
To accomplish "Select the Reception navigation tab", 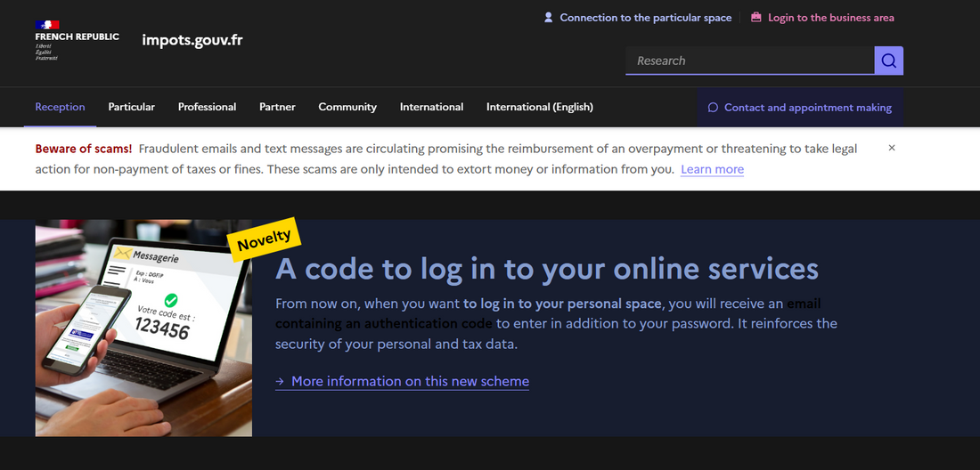I will click(x=60, y=107).
